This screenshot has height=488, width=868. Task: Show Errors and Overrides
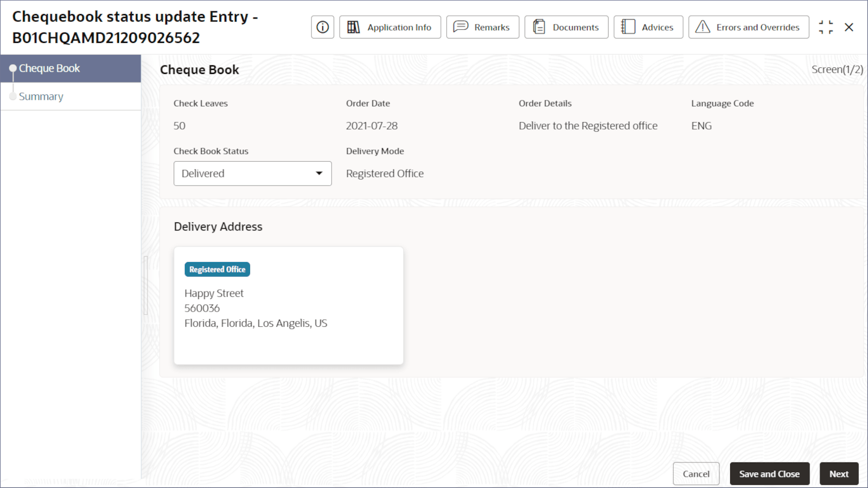[x=749, y=27]
